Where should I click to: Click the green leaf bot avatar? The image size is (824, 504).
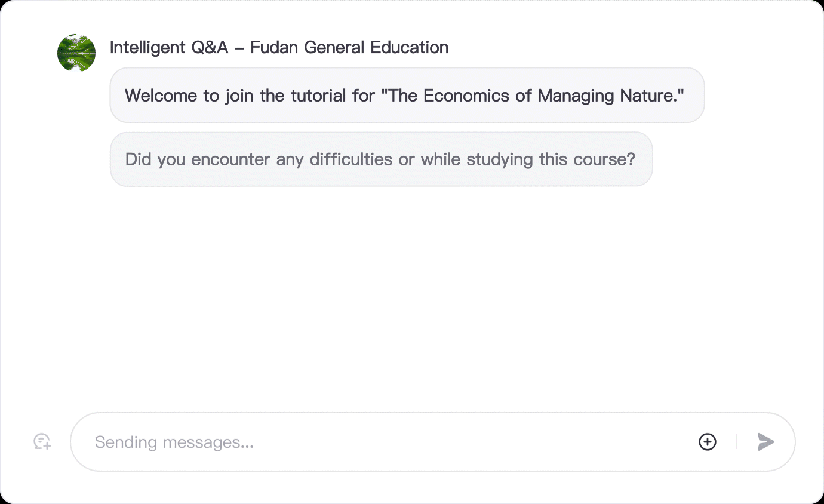click(x=76, y=53)
